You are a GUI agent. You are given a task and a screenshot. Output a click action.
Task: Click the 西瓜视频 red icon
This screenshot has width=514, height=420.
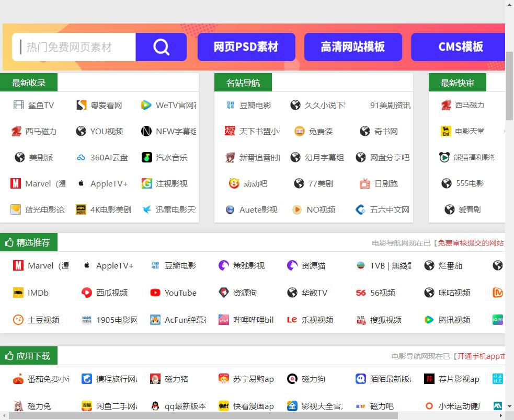[x=87, y=293]
